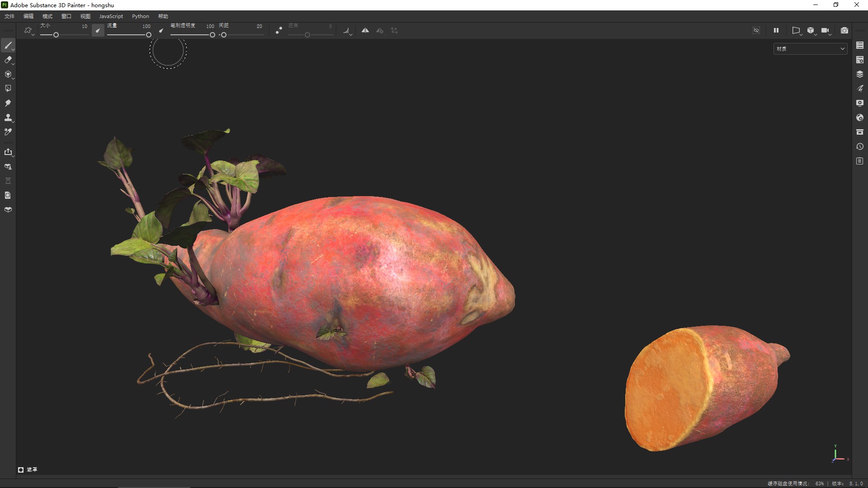The height and width of the screenshot is (488, 868).
Task: Toggle size pen pressure button
Action: (98, 30)
